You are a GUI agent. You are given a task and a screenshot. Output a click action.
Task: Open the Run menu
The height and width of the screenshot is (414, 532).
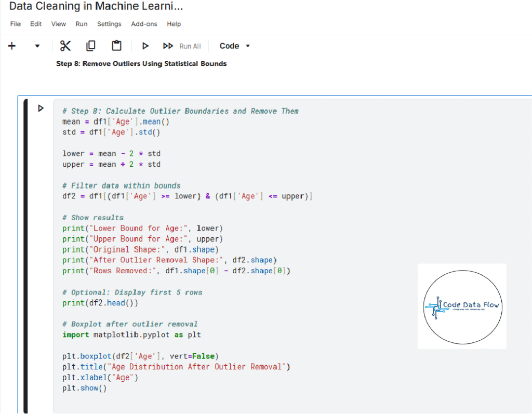point(82,24)
